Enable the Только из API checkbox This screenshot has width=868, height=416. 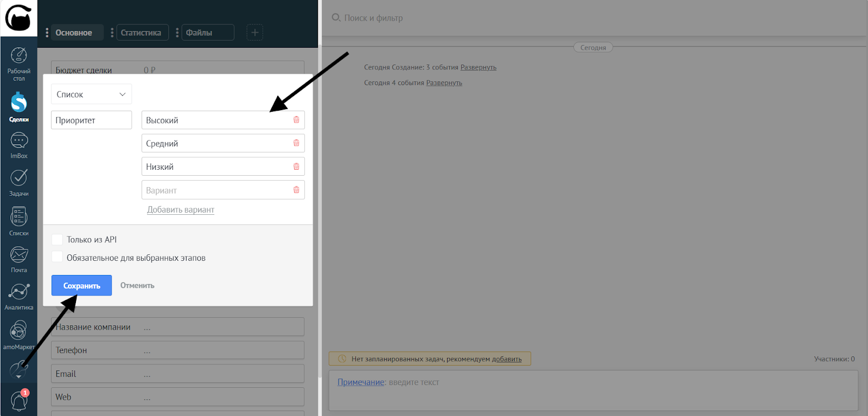click(58, 240)
